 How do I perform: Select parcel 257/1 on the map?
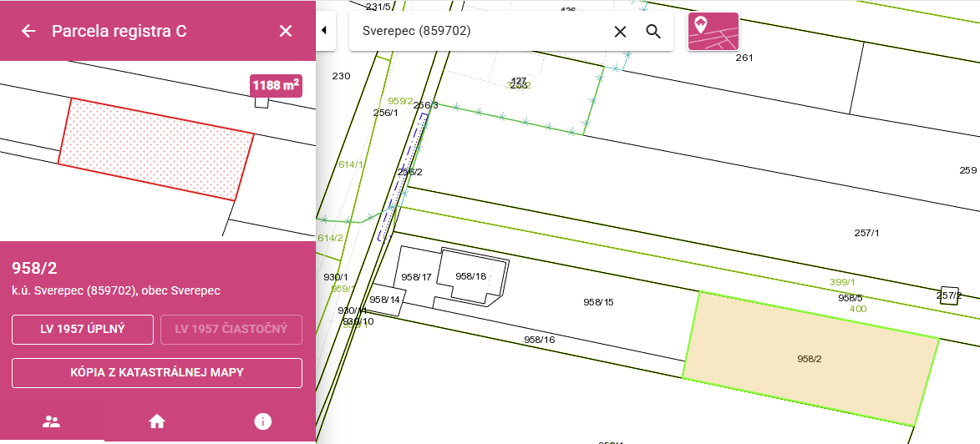867,233
